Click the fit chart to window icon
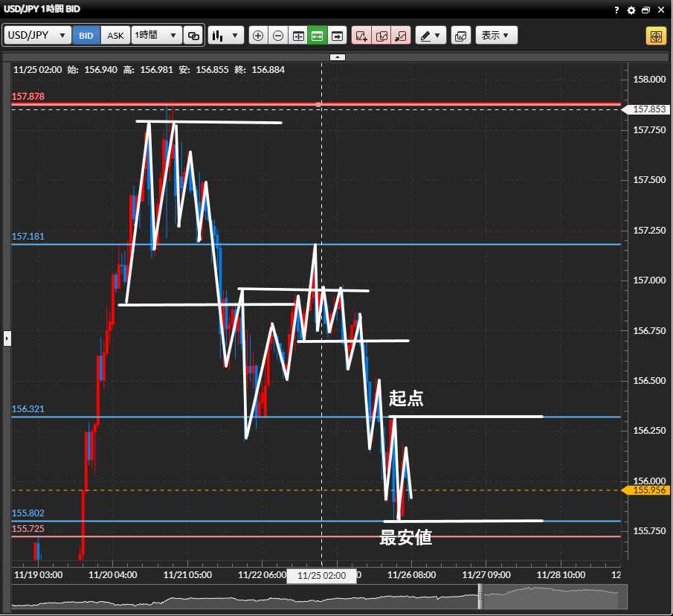The height and width of the screenshot is (616, 673). [297, 36]
